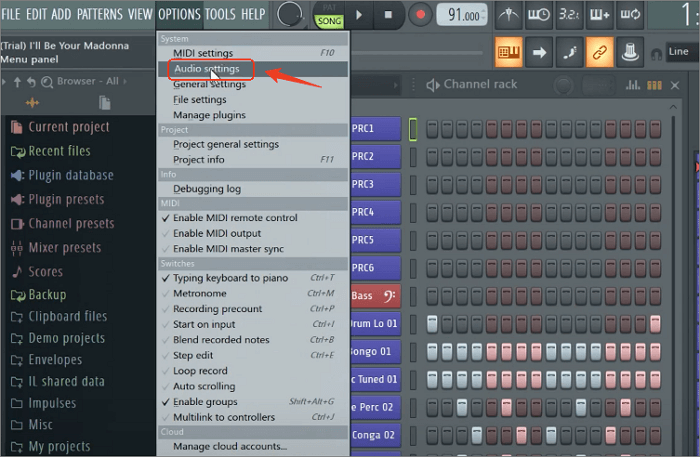Toggle Enable MIDI remote control
The height and width of the screenshot is (457, 700).
click(253, 218)
